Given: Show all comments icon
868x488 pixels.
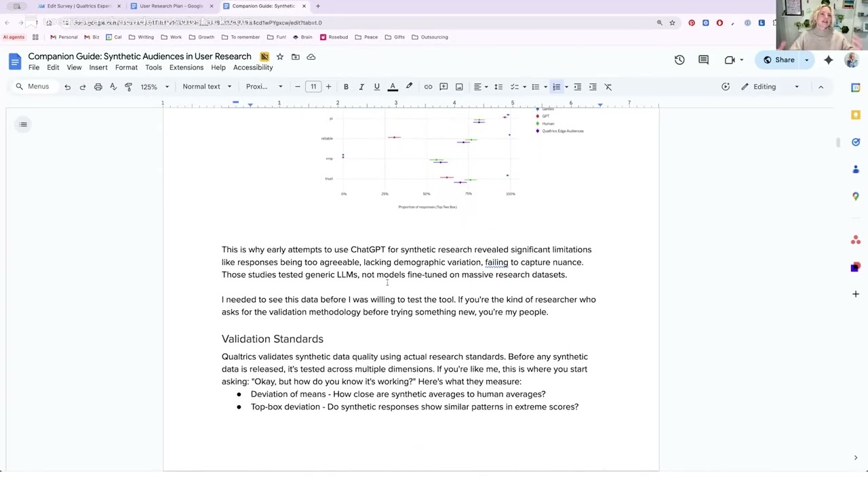Looking at the screenshot, I should [x=703, y=60].
